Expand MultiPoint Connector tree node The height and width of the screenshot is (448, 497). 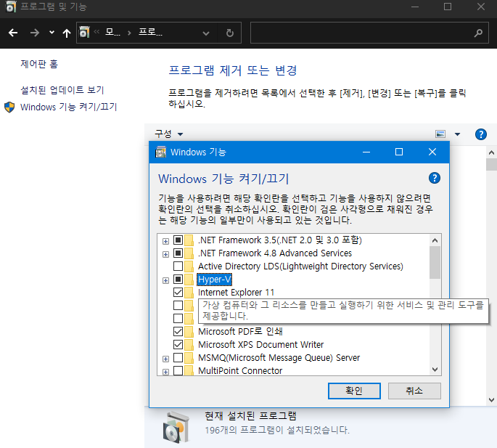(165, 372)
